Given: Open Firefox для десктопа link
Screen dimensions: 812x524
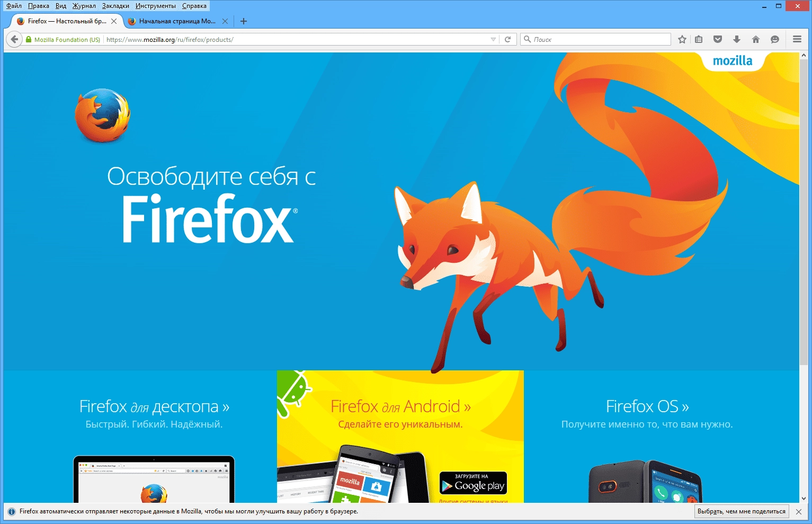Looking at the screenshot, I should (x=154, y=406).
